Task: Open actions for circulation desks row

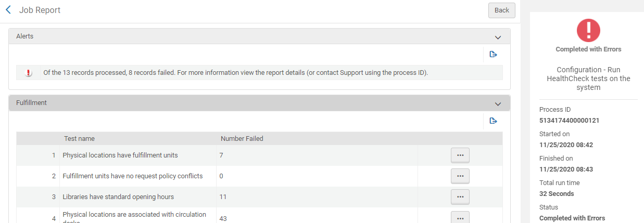Action: pyautogui.click(x=460, y=218)
